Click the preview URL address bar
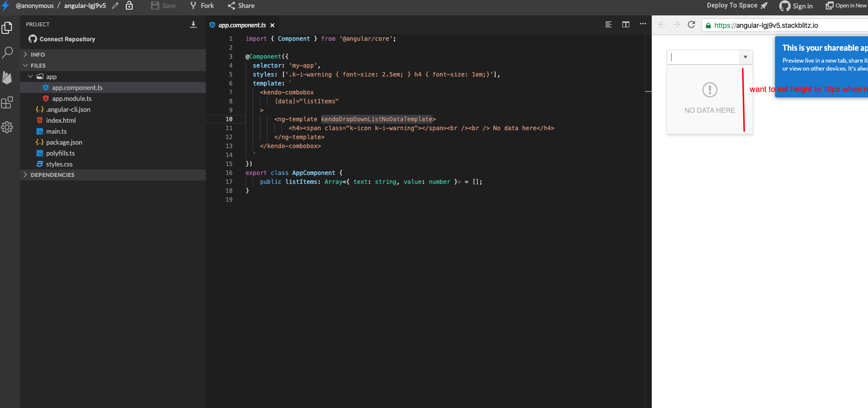This screenshot has width=868, height=408. click(x=785, y=25)
